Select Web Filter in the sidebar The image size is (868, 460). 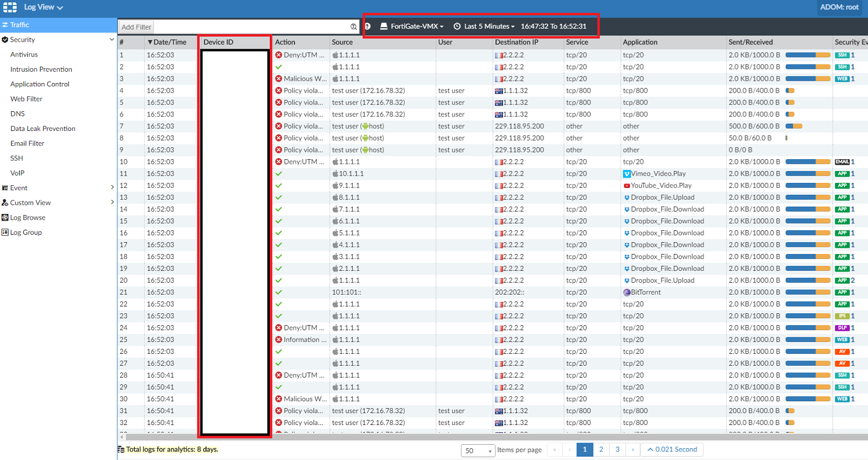pyautogui.click(x=27, y=99)
